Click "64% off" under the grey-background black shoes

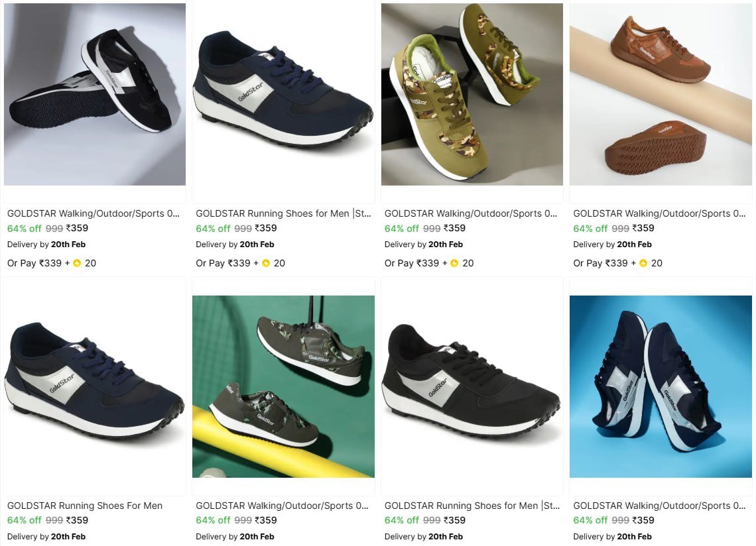click(25, 228)
